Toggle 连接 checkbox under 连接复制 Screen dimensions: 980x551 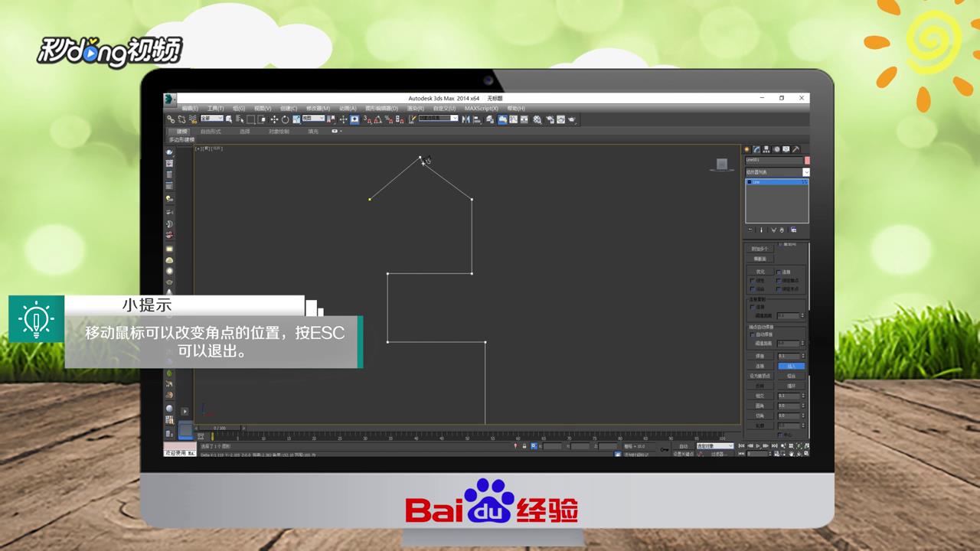click(752, 307)
